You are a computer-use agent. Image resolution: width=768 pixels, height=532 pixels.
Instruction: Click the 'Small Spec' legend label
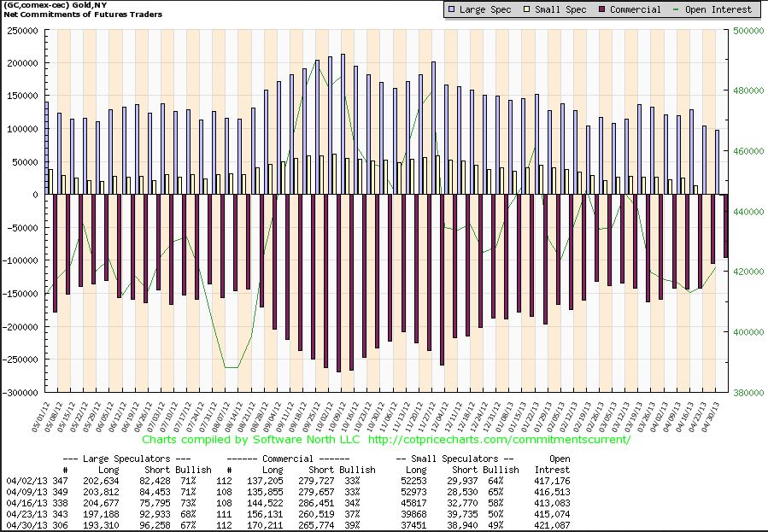coord(560,9)
